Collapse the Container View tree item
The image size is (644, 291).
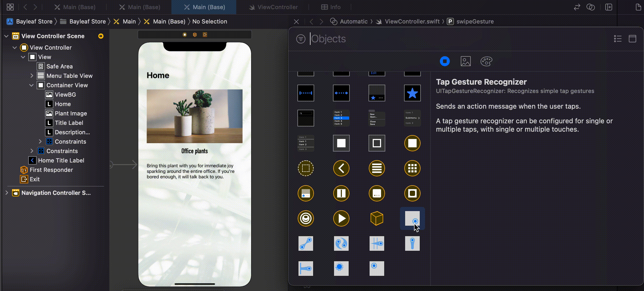(x=32, y=85)
